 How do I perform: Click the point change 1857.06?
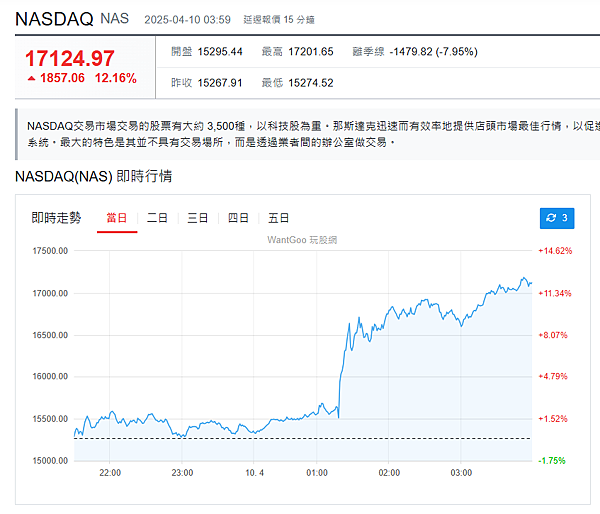[62, 78]
